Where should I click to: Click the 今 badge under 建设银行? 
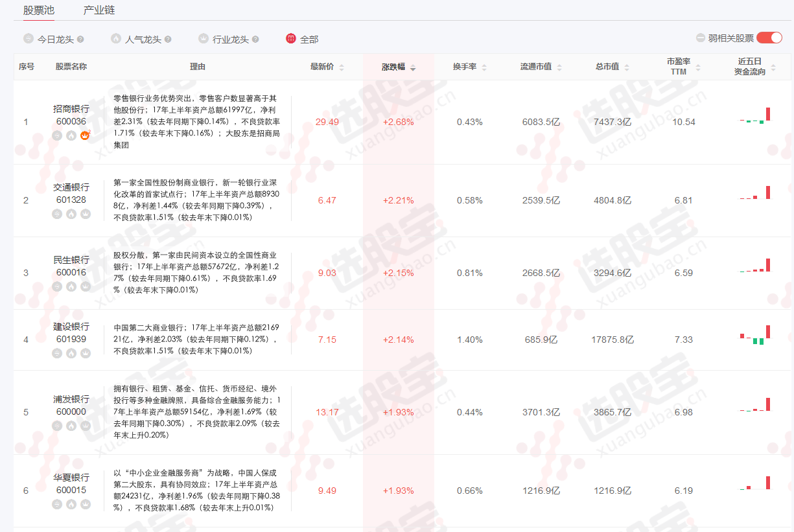[58, 353]
